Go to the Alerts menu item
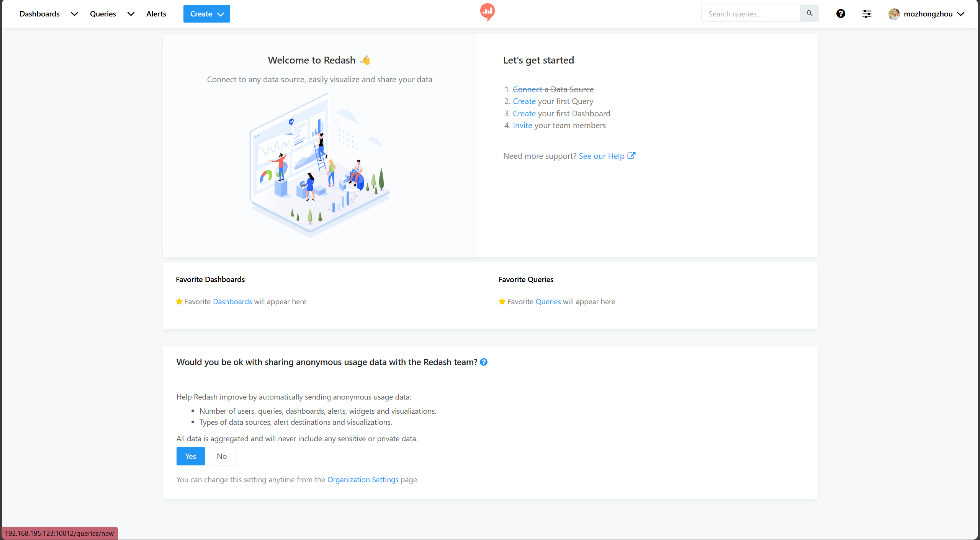980x540 pixels. 156,14
